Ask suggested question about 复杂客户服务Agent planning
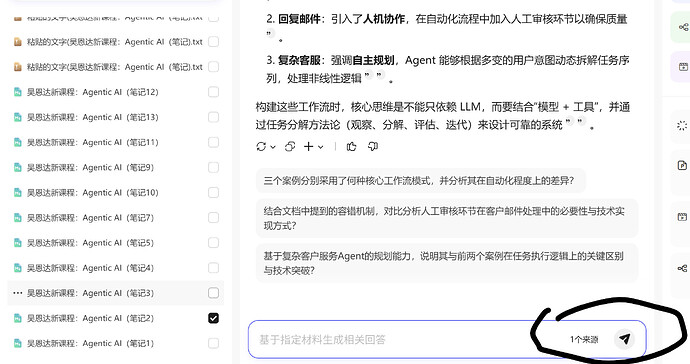Viewport: 690px width, 364px height. click(447, 263)
